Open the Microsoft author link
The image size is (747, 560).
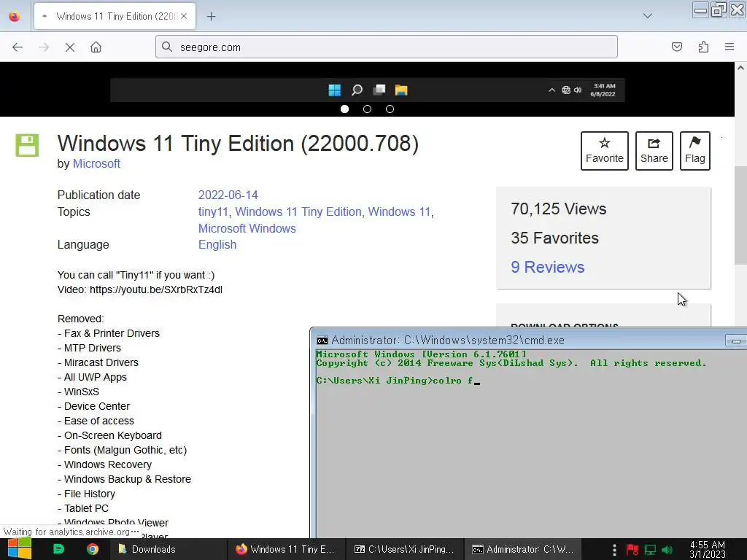(96, 164)
